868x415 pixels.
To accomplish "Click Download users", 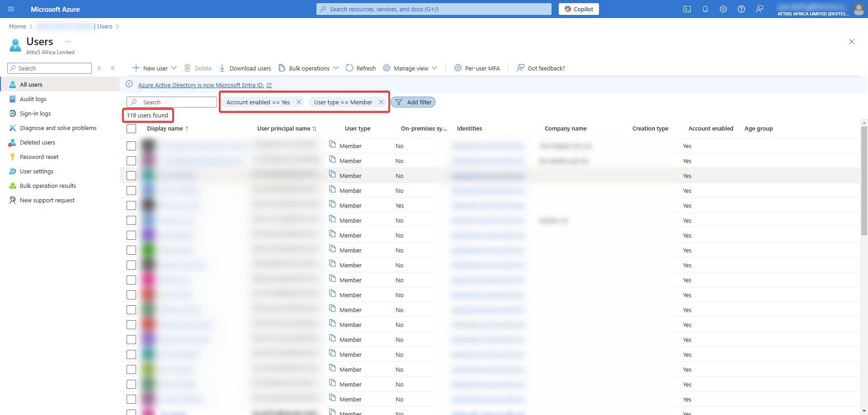I will point(245,68).
